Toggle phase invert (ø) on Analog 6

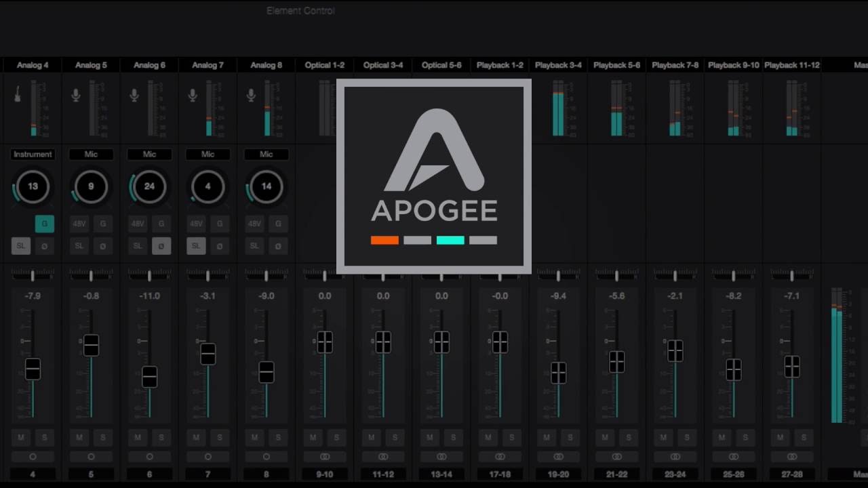tap(161, 246)
